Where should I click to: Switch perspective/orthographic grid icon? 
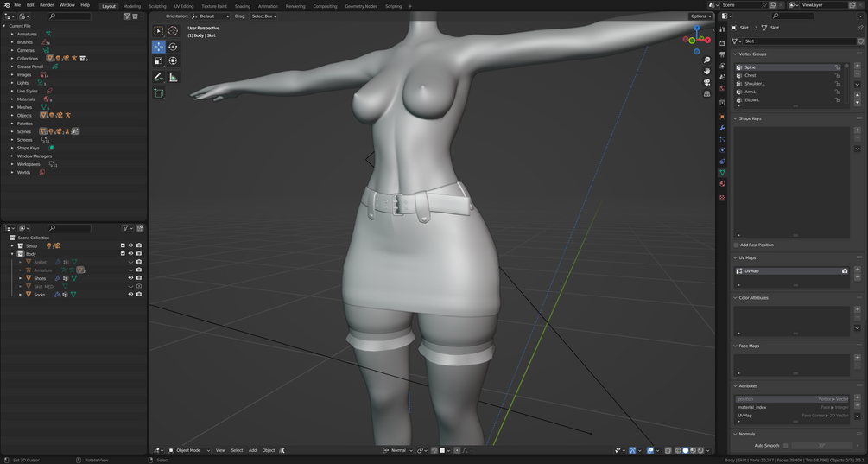[x=706, y=93]
